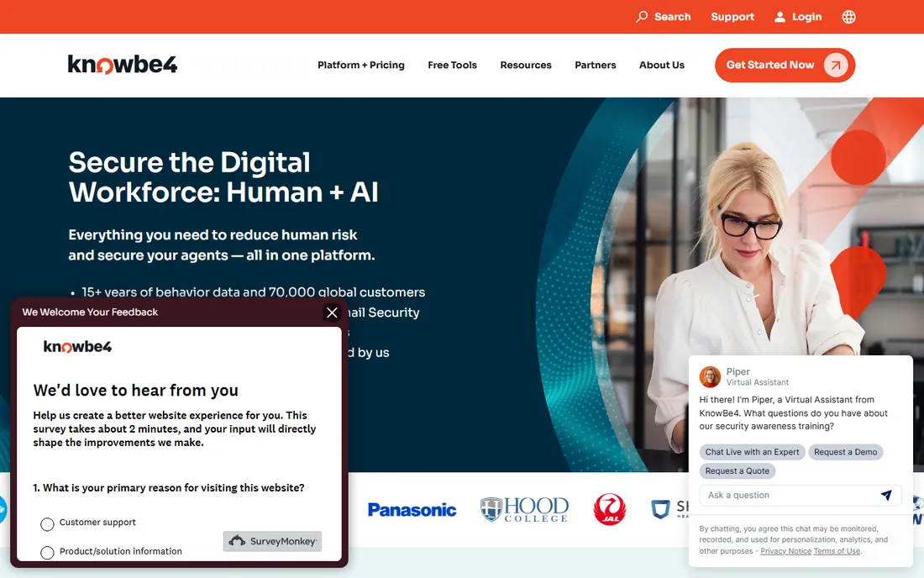Click 'We Welcome Your Feedback' title
The height and width of the screenshot is (578, 924).
90,312
